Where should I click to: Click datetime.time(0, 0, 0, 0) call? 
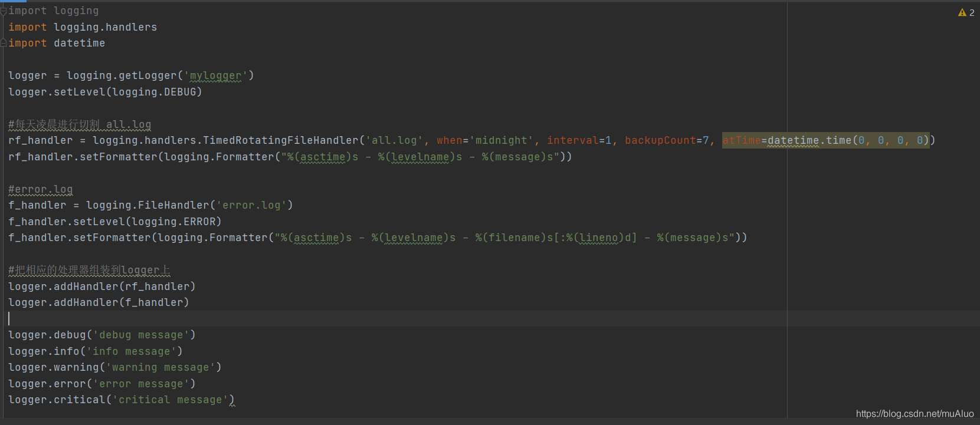click(x=848, y=140)
